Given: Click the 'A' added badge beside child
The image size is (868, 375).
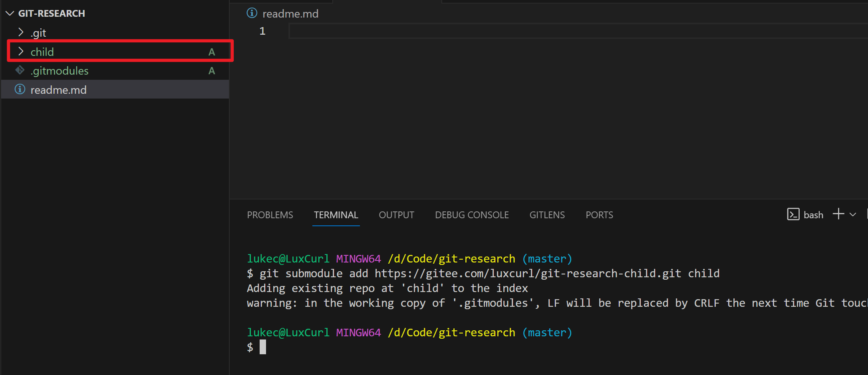Looking at the screenshot, I should 212,52.
